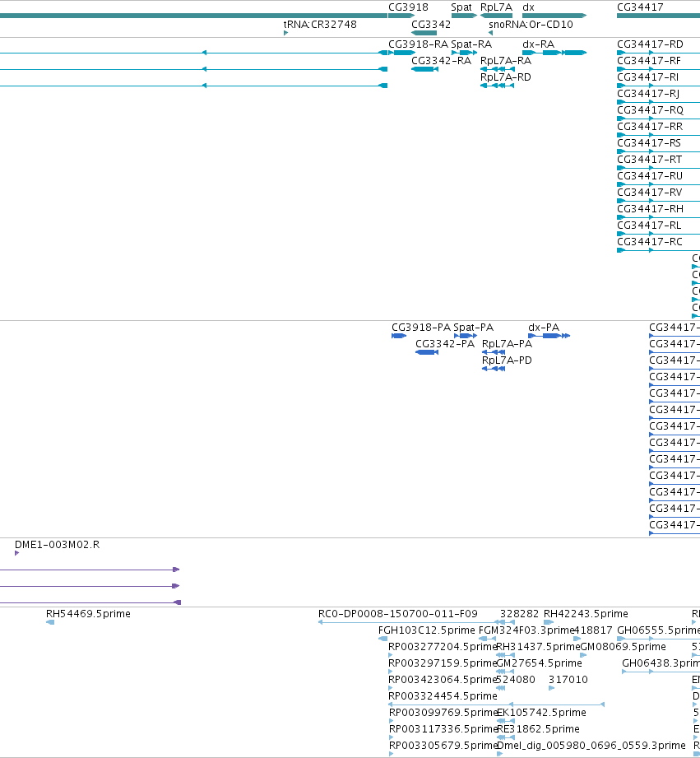
Task: Click the RpL7A-RD transcript
Action: point(498,86)
